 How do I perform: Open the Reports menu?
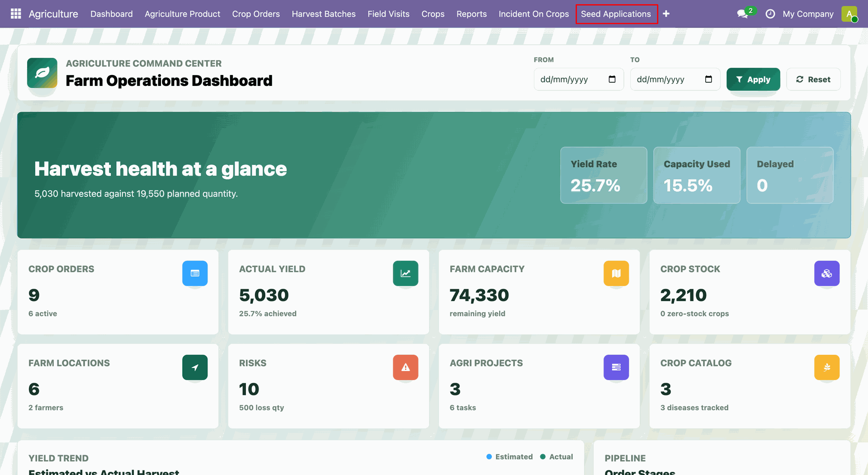tap(472, 14)
